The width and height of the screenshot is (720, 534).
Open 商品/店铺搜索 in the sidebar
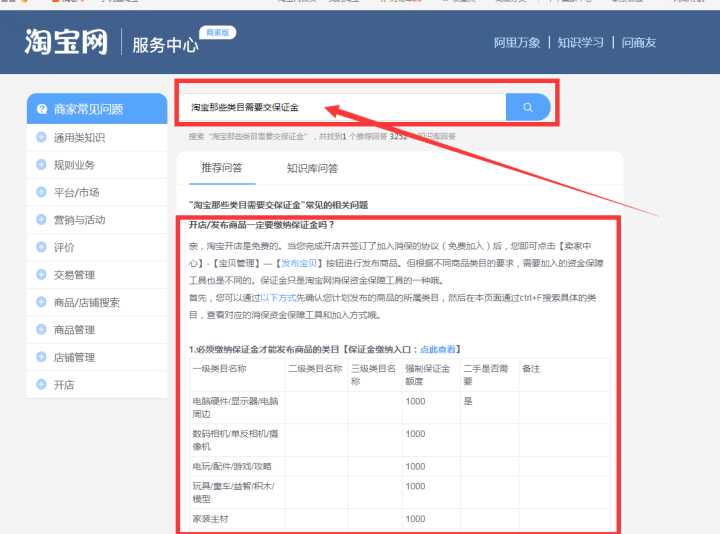(x=86, y=302)
